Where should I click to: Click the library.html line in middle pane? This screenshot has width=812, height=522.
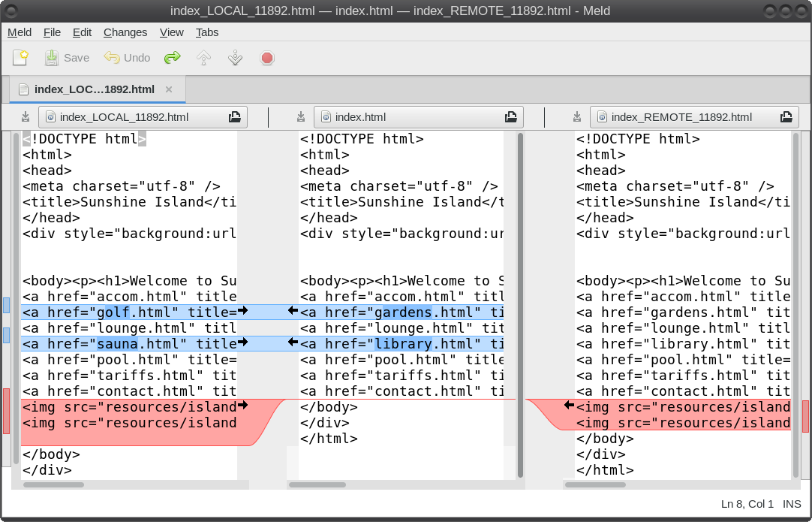(x=401, y=344)
